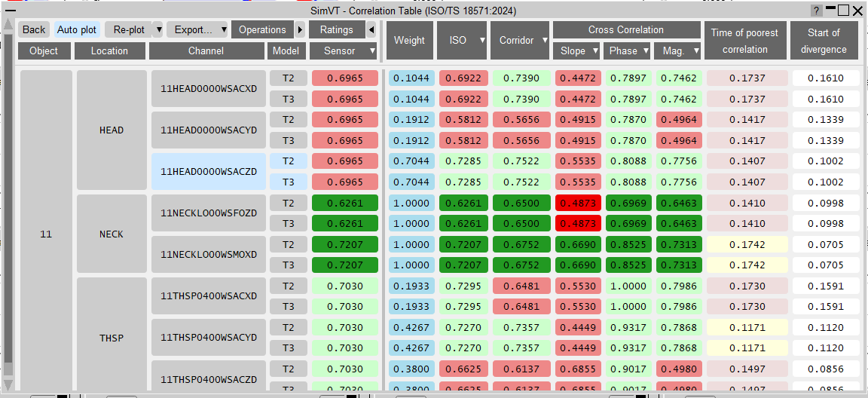Click the Re-plot button

[x=128, y=30]
